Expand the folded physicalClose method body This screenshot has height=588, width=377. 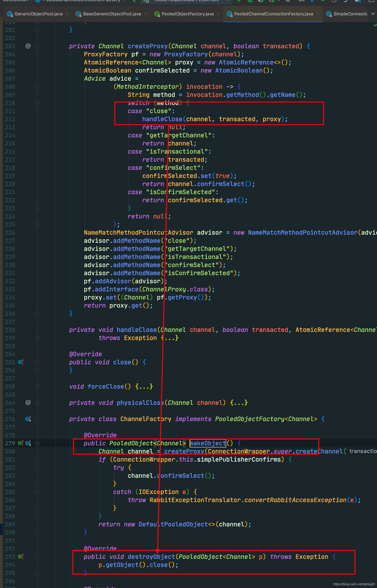pos(239,403)
